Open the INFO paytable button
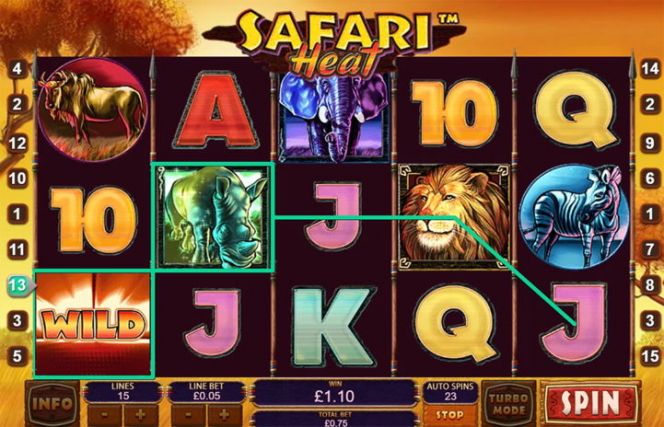Viewport: 664px width, 427px height. (x=52, y=404)
